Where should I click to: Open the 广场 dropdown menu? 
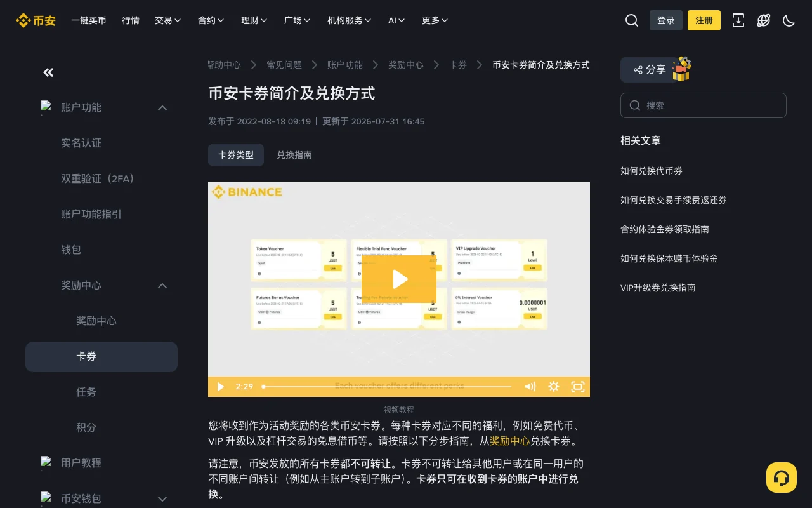pos(298,20)
